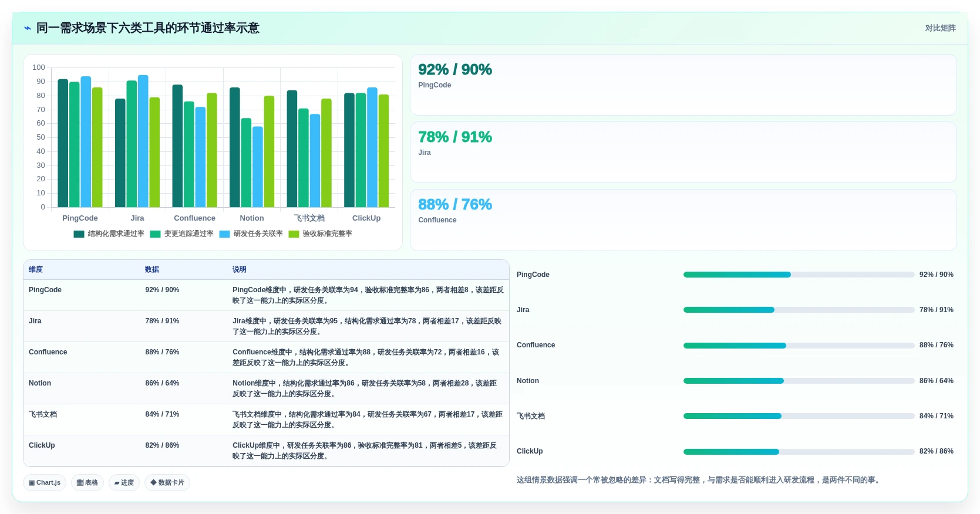Toggle the 结构化需求通过率 legend swatch

[79, 234]
